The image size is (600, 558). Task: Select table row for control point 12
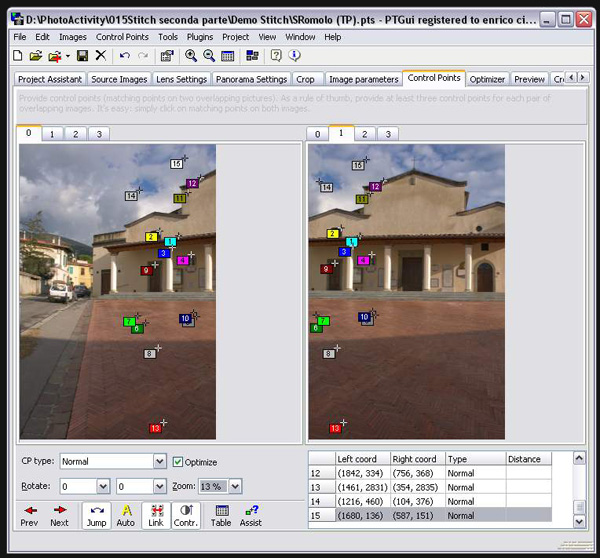point(430,473)
